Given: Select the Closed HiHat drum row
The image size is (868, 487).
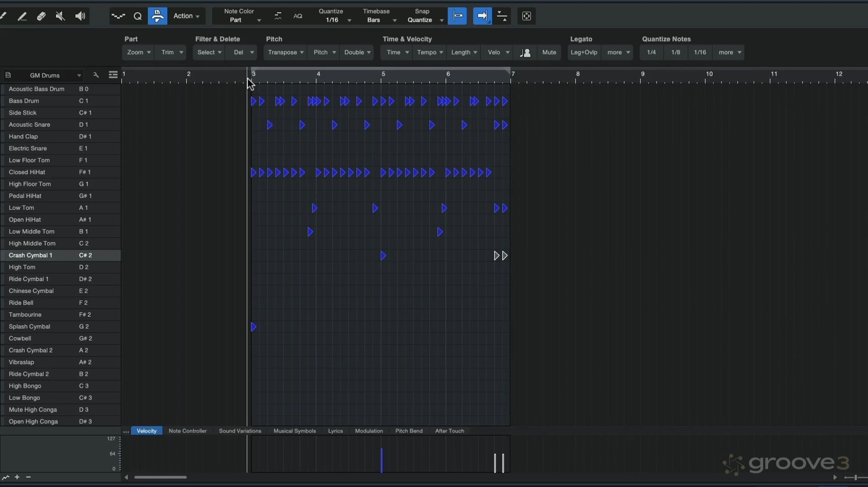Looking at the screenshot, I should [x=27, y=172].
